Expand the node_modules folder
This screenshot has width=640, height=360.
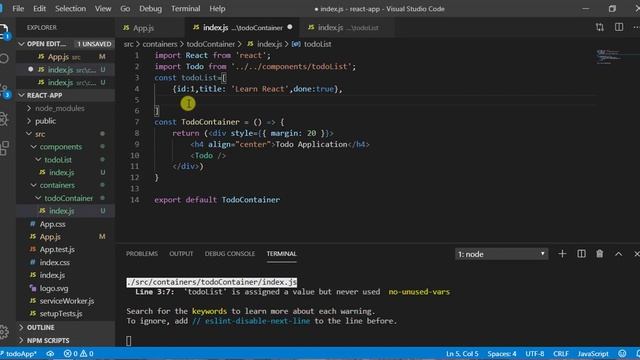tap(60, 108)
